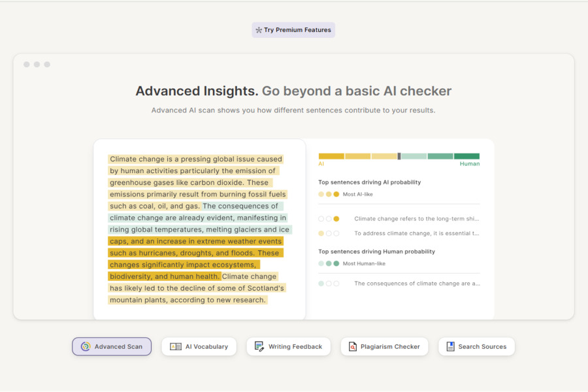Click the dark green Human bar segment
This screenshot has width=588, height=392.
point(467,156)
